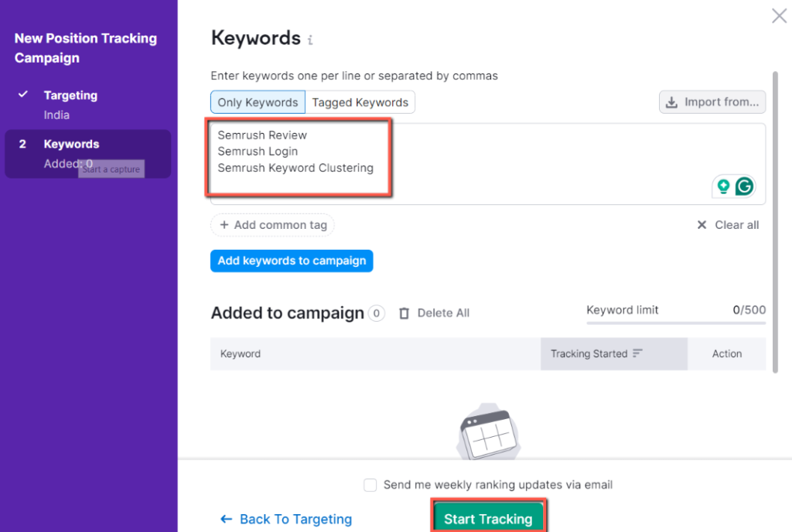Click the Grammarly suggestions lightbulb icon
The height and width of the screenshot is (532, 792).
722,186
